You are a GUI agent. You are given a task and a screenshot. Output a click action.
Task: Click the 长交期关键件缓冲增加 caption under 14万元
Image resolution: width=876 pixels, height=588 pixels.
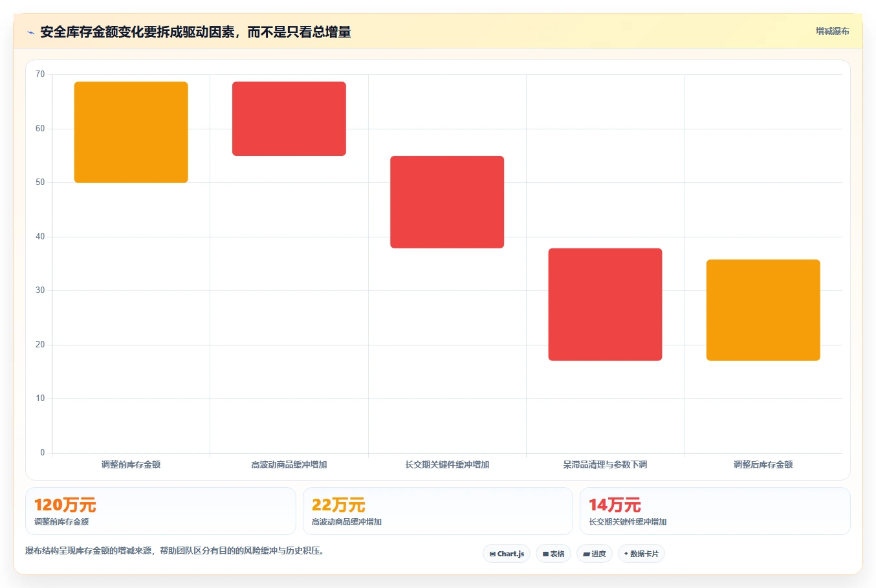click(x=628, y=522)
